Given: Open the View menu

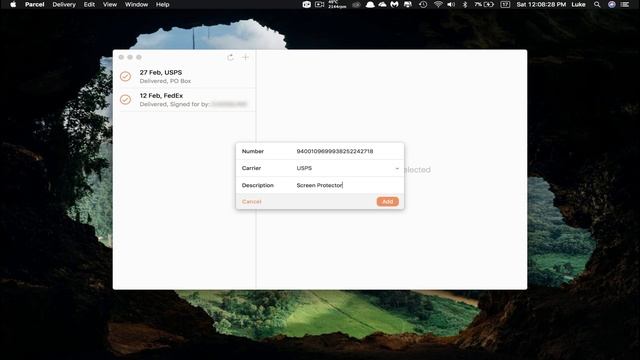Looking at the screenshot, I should click(x=110, y=4).
